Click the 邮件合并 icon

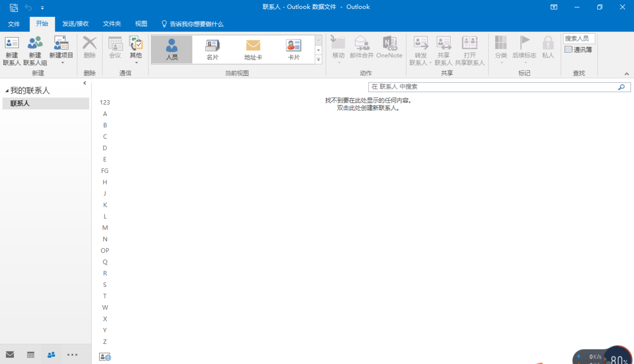pyautogui.click(x=362, y=48)
